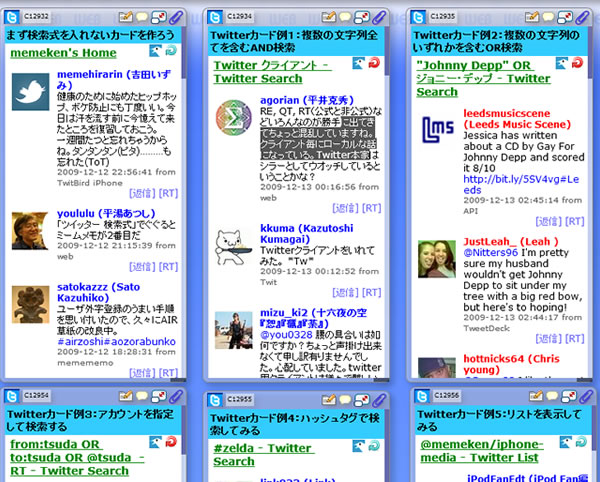The height and width of the screenshot is (482, 600).
Task: Click the pencil edit icon on card C12932
Action: [x=125, y=17]
